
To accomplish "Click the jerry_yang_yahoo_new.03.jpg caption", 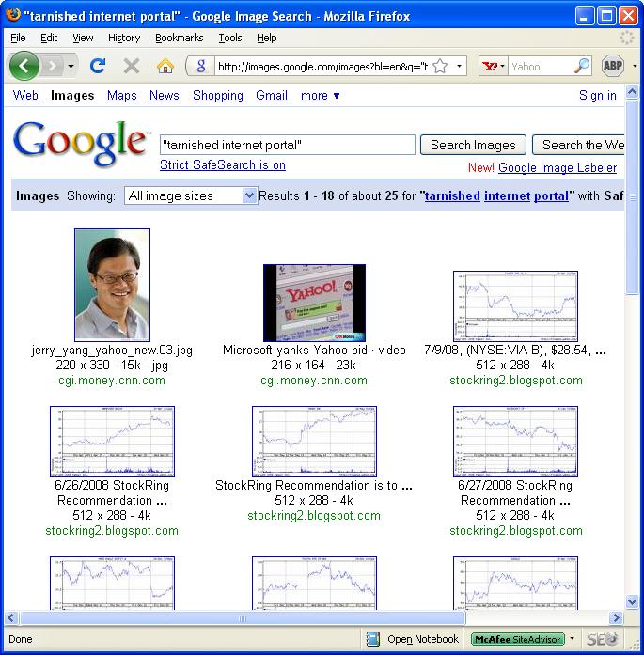I will point(112,351).
